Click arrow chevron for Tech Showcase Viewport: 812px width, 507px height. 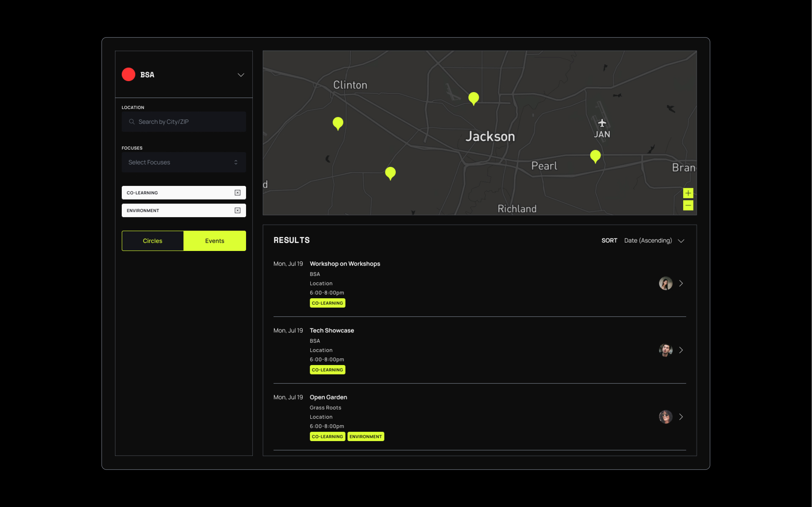[681, 350]
